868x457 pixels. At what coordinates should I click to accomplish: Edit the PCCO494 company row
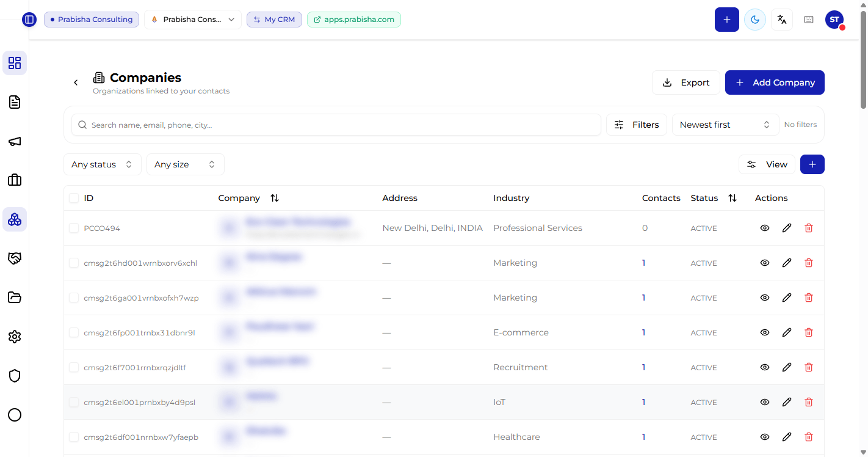[787, 228]
